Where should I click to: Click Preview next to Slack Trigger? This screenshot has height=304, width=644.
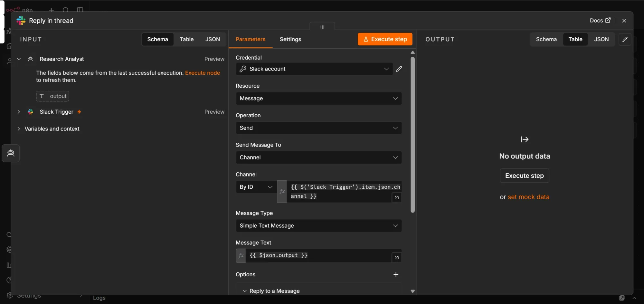tap(214, 112)
